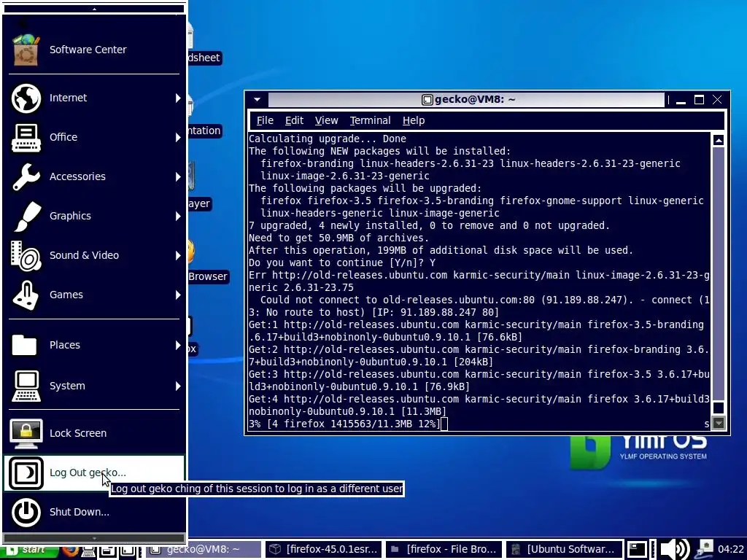The image size is (747, 560).
Task: Open Software Center from the start menu
Action: [x=94, y=50]
